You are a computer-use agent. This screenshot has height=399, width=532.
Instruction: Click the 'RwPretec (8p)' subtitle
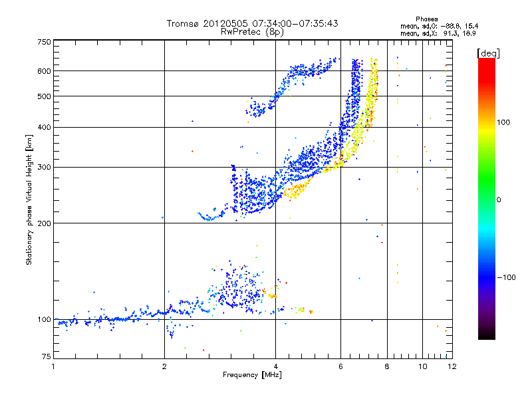click(252, 32)
